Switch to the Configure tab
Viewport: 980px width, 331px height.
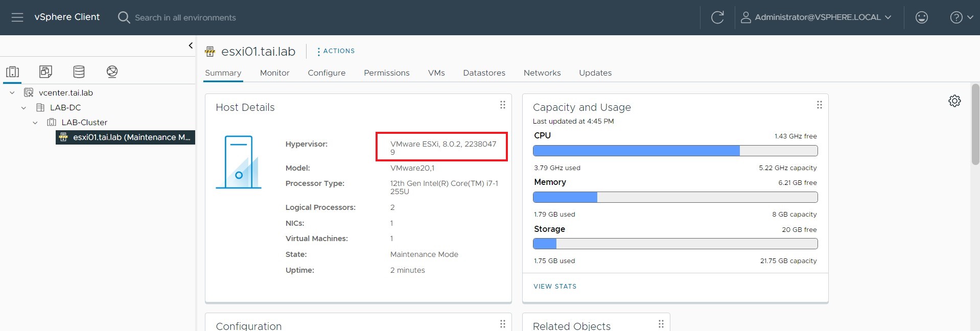pos(326,73)
